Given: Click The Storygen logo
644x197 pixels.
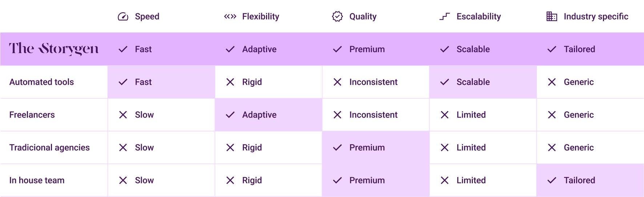Looking at the screenshot, I should pos(54,49).
